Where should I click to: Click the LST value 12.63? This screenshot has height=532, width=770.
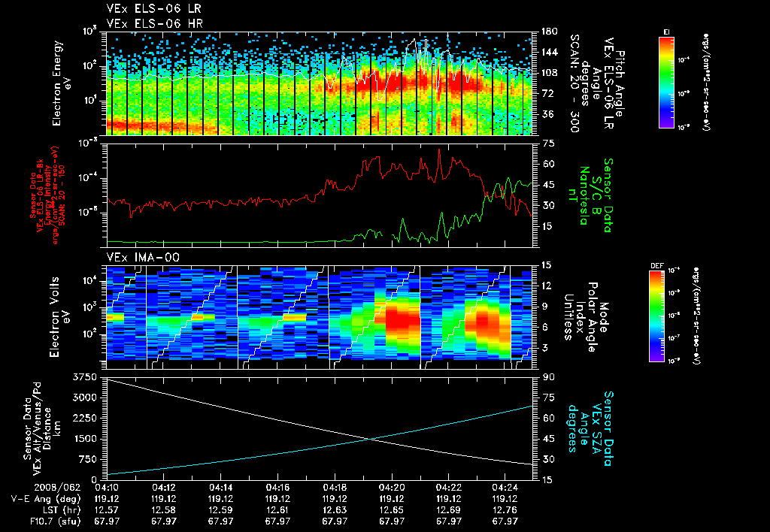tap(335, 510)
